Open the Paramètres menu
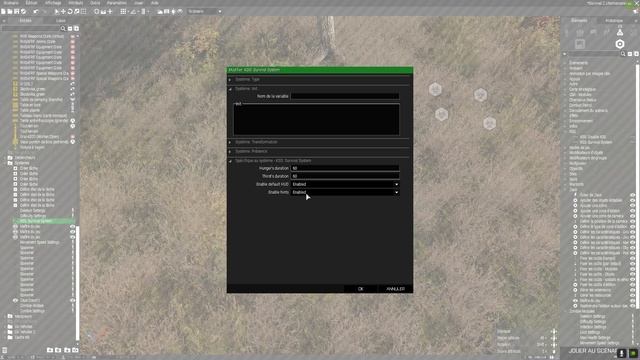This screenshot has width=640, height=360. click(x=116, y=3)
